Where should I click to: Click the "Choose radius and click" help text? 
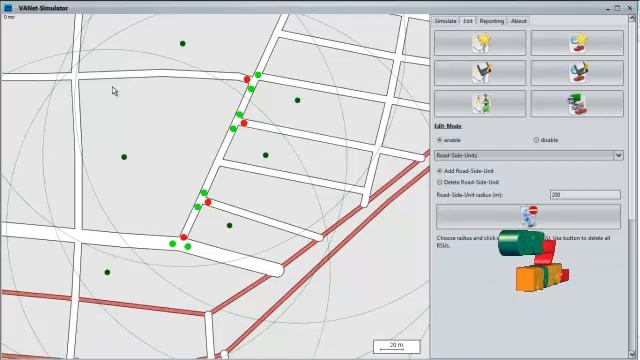pos(466,238)
